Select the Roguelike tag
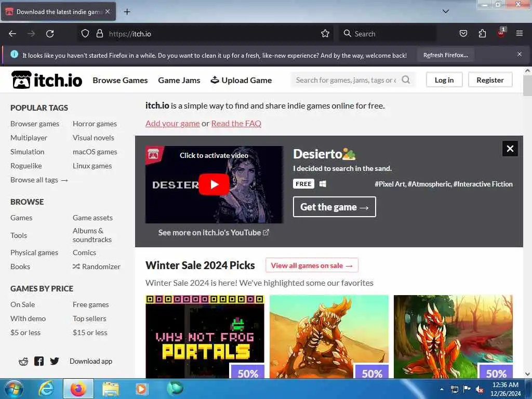The image size is (532, 399). tap(26, 166)
